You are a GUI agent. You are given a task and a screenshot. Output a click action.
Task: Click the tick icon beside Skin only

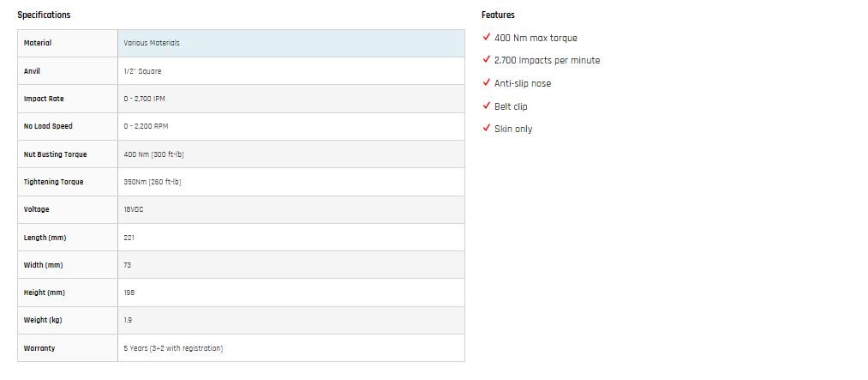coord(487,128)
